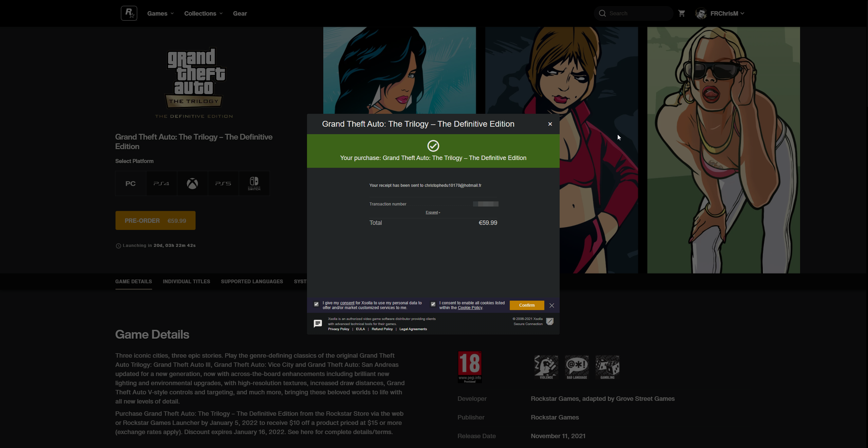Focus the Search input field
Image resolution: width=868 pixels, height=448 pixels.
(633, 13)
